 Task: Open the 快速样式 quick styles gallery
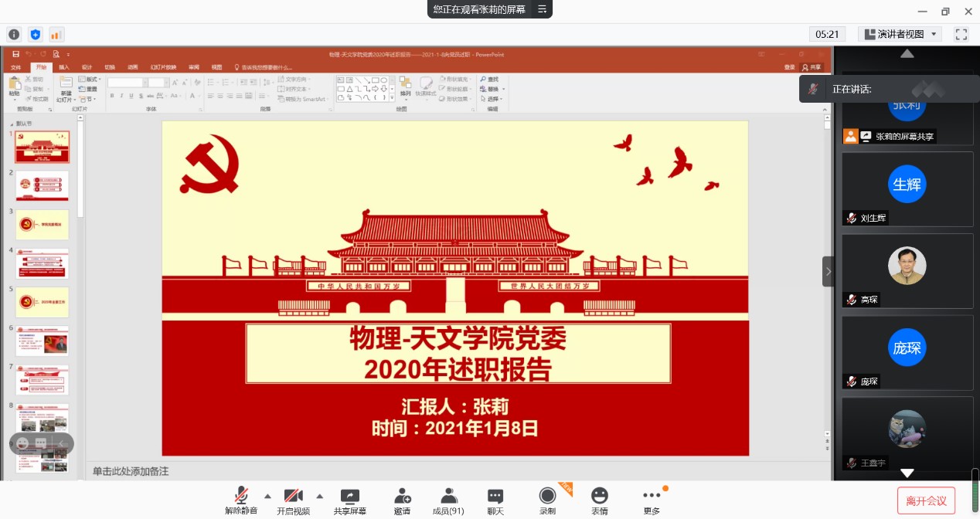click(x=426, y=87)
